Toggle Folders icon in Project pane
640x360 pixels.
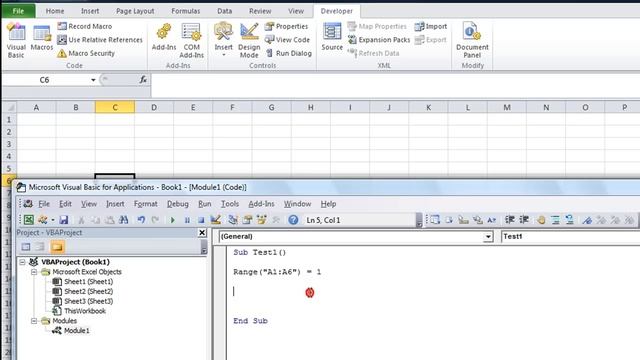coord(57,247)
